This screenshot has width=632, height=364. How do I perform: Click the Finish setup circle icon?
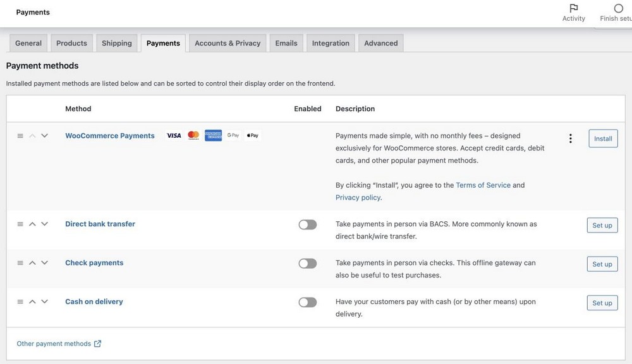point(618,8)
